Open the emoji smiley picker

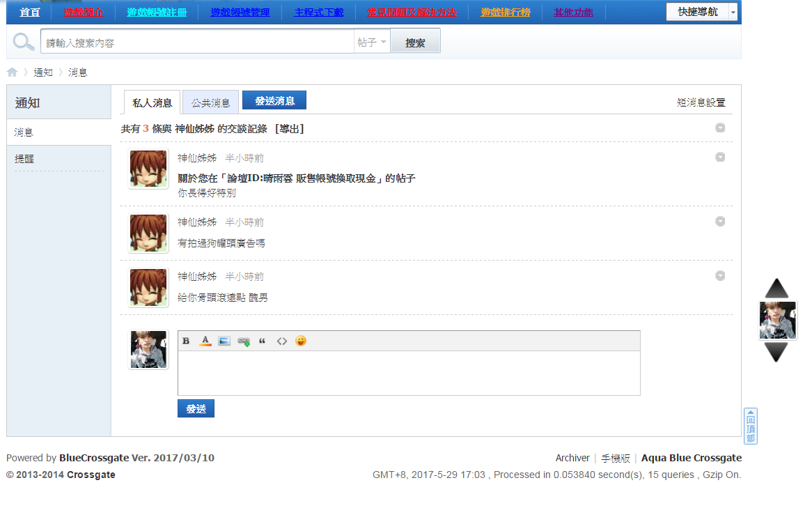[x=301, y=341]
